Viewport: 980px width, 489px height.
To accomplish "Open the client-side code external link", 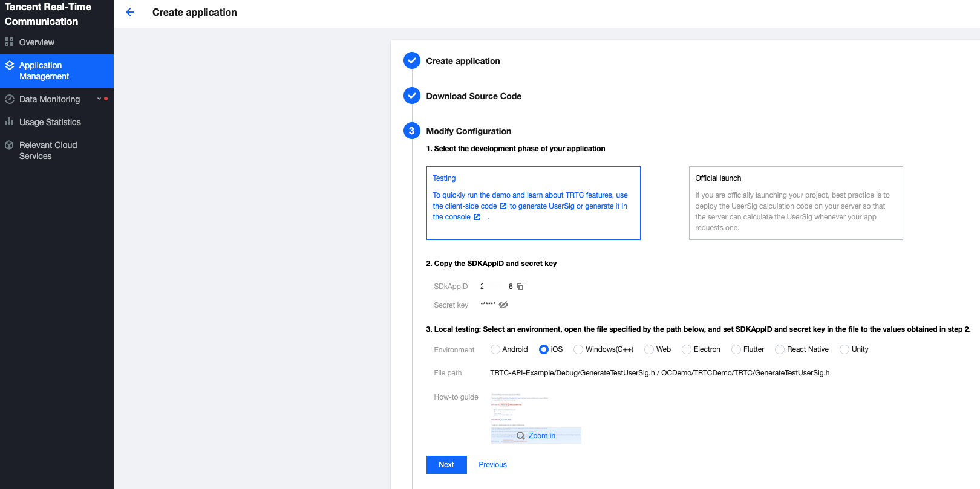I will pos(503,206).
